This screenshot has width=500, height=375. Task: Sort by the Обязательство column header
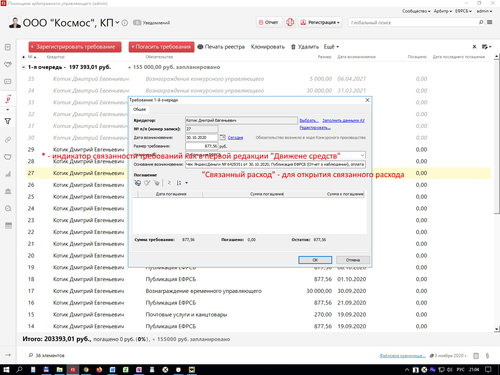tap(159, 57)
